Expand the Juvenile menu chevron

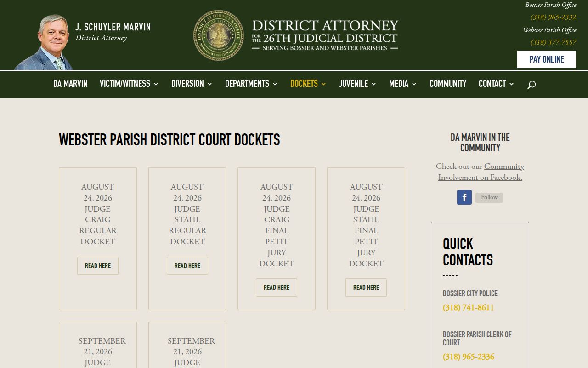(x=374, y=84)
